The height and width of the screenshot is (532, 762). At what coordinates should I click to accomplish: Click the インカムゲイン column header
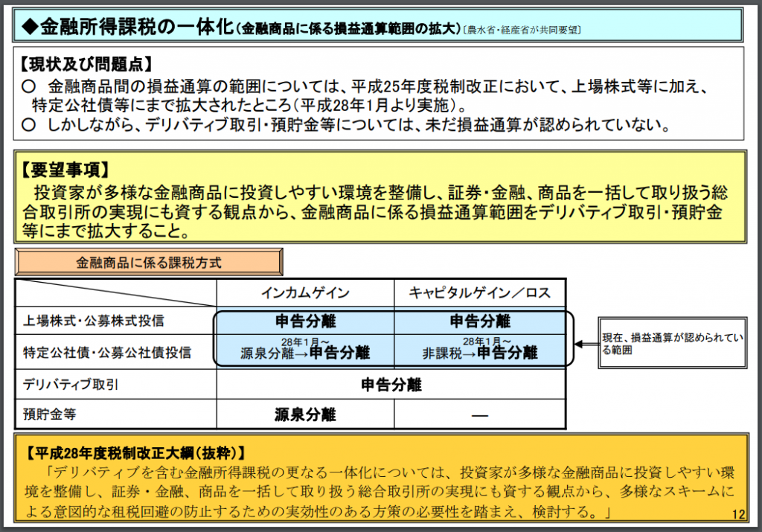point(305,293)
